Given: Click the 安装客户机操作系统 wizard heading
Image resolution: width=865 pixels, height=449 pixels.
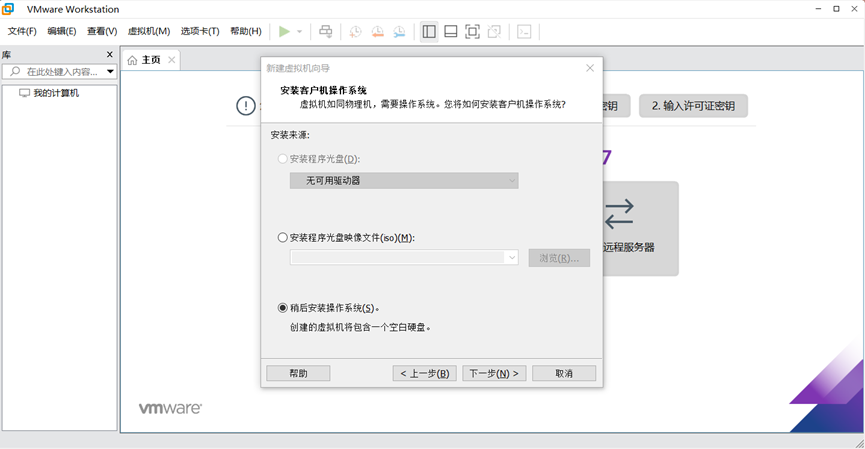Looking at the screenshot, I should 323,90.
